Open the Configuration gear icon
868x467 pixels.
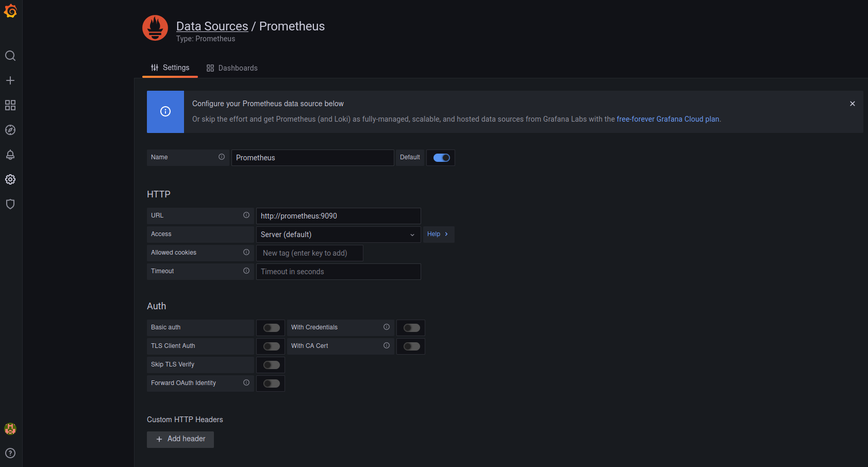[10, 179]
